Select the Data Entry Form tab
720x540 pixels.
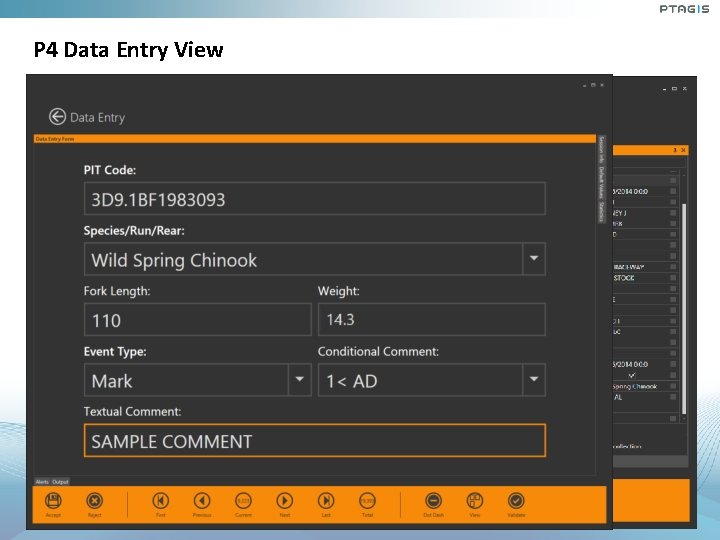point(55,139)
